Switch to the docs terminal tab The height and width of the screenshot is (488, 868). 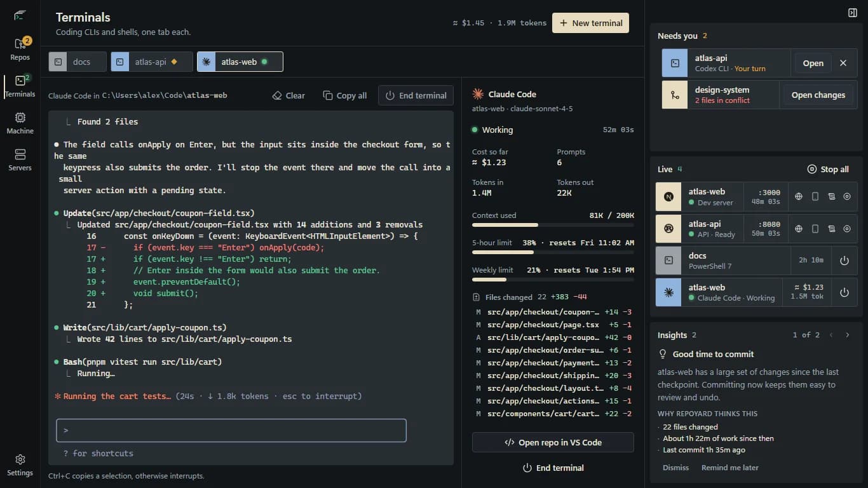tap(78, 62)
